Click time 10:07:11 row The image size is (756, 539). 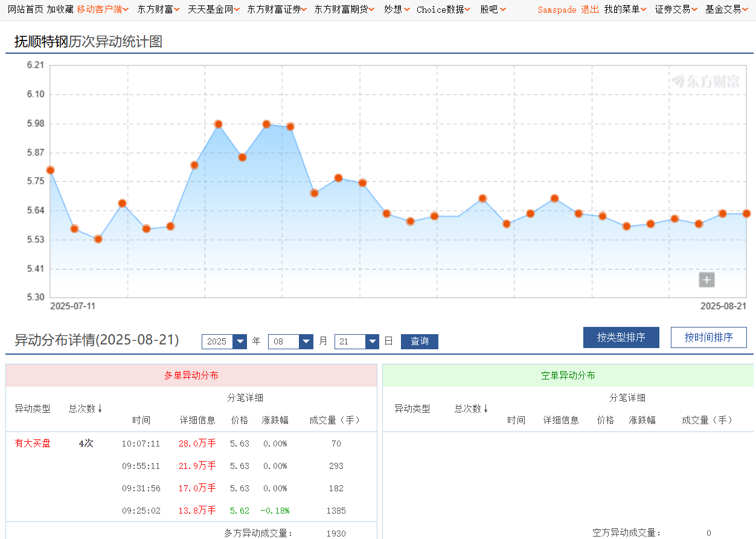(x=141, y=444)
